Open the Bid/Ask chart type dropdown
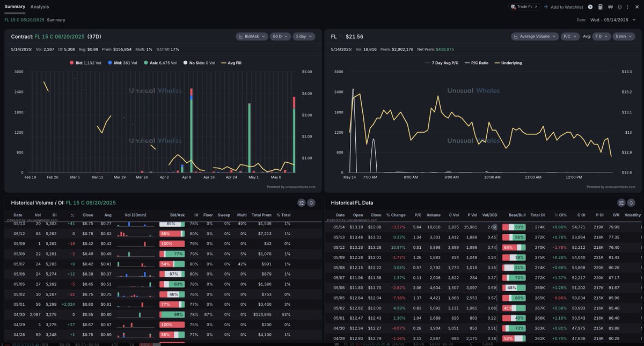The height and width of the screenshot is (346, 644). tap(252, 37)
